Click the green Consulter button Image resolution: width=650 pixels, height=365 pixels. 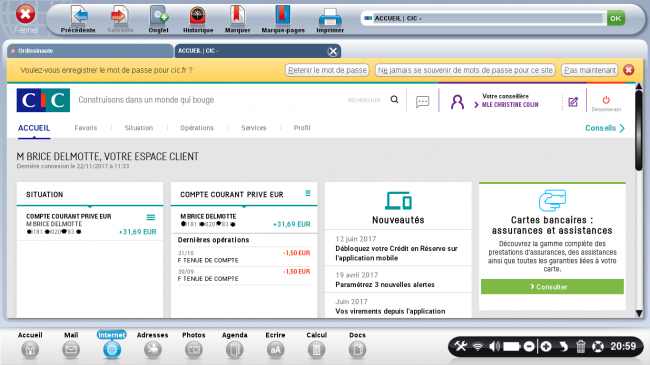pyautogui.click(x=552, y=287)
